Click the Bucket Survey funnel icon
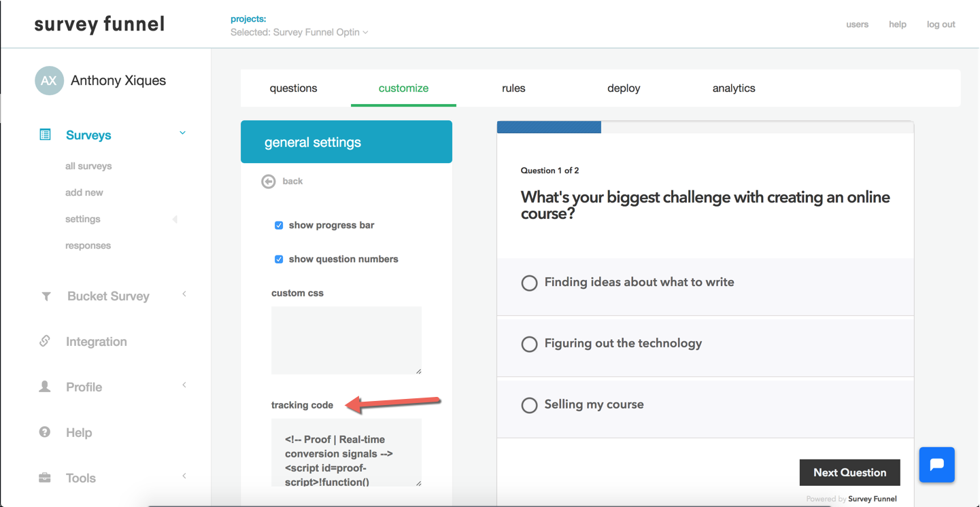The height and width of the screenshot is (507, 980). [46, 296]
